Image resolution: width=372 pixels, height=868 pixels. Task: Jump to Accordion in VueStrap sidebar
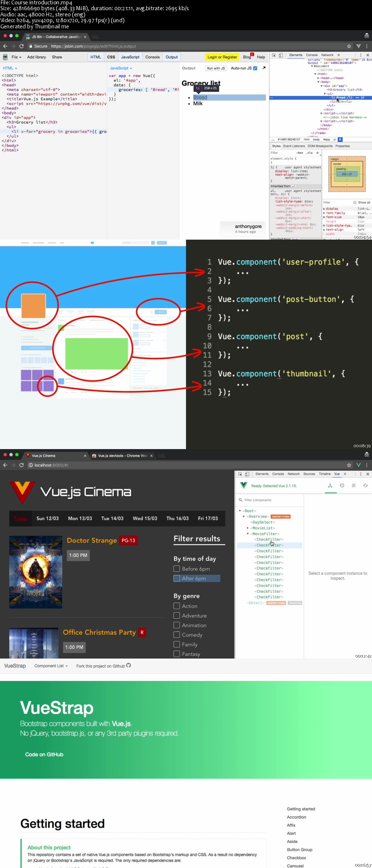pos(296,817)
